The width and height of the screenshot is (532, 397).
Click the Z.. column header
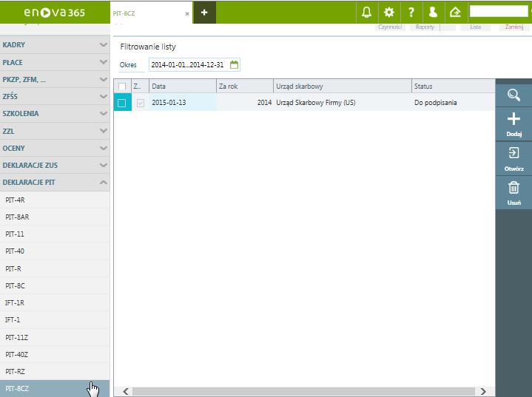[x=140, y=86]
